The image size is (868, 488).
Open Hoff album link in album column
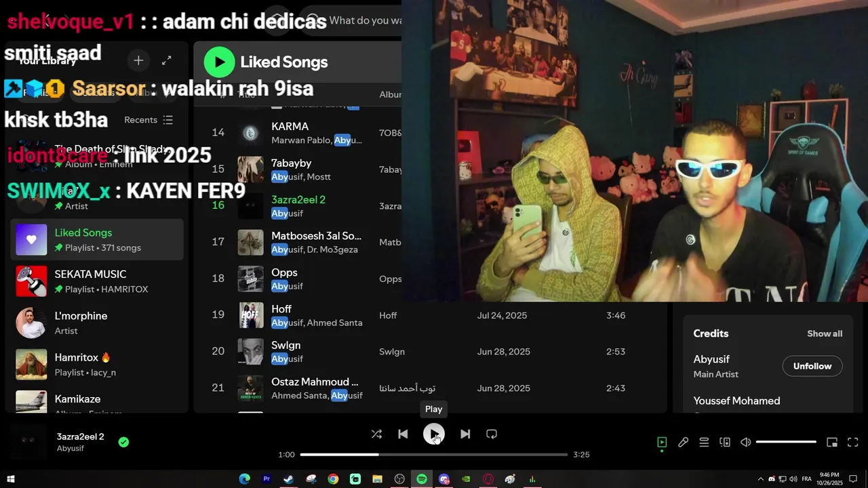388,315
